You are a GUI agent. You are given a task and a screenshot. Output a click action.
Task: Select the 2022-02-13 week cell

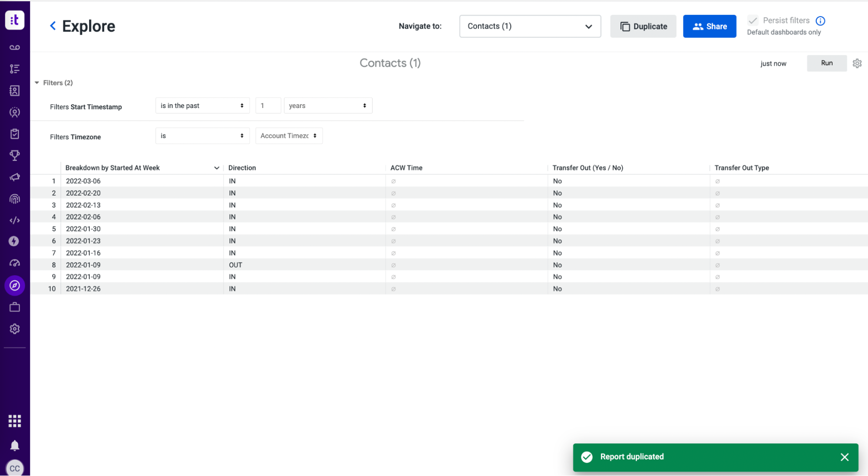click(x=142, y=205)
